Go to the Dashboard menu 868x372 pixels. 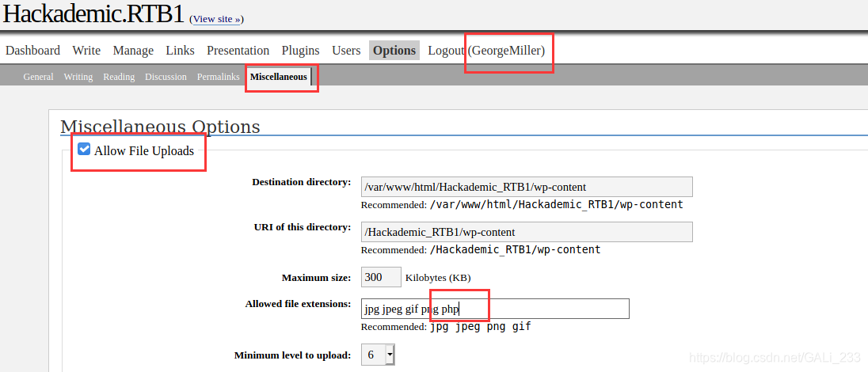(32, 51)
